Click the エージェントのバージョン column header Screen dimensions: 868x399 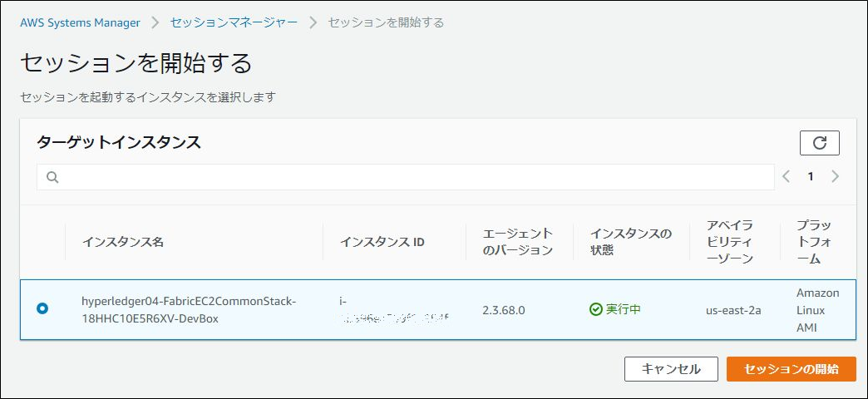[518, 242]
